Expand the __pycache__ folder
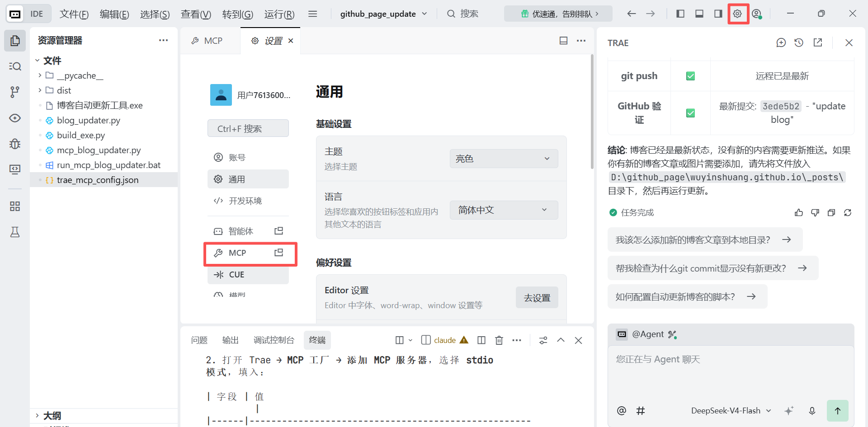Image resolution: width=868 pixels, height=427 pixels. pos(40,75)
